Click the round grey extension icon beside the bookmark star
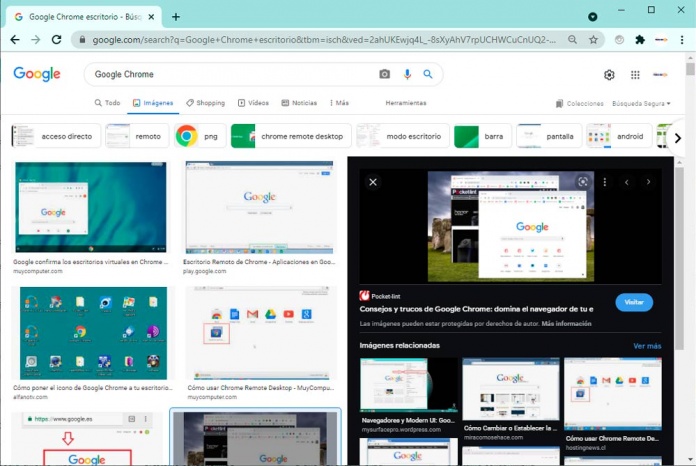This screenshot has height=466, width=696. [x=619, y=40]
